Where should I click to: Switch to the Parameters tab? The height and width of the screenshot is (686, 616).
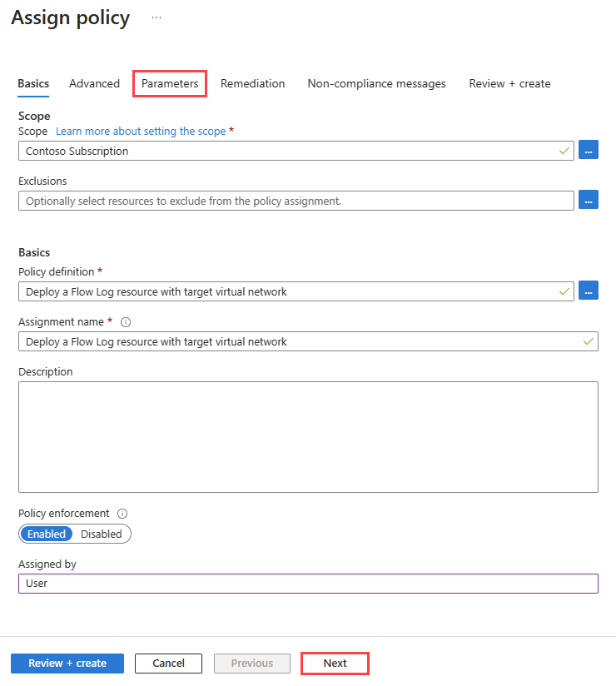point(170,83)
